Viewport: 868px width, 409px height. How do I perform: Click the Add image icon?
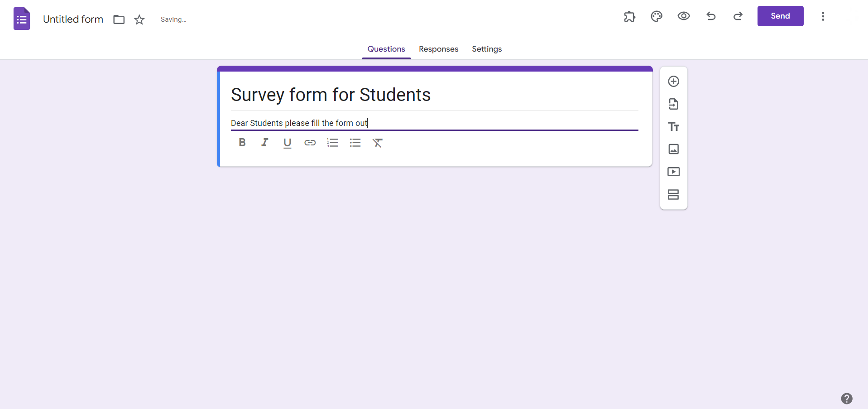pyautogui.click(x=673, y=149)
